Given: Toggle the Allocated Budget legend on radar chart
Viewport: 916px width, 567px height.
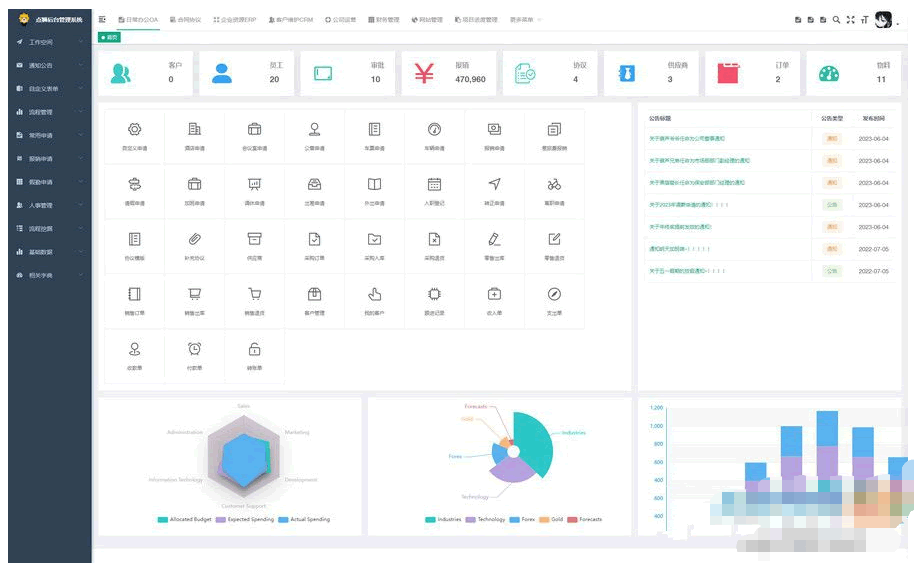Looking at the screenshot, I should [x=186, y=520].
